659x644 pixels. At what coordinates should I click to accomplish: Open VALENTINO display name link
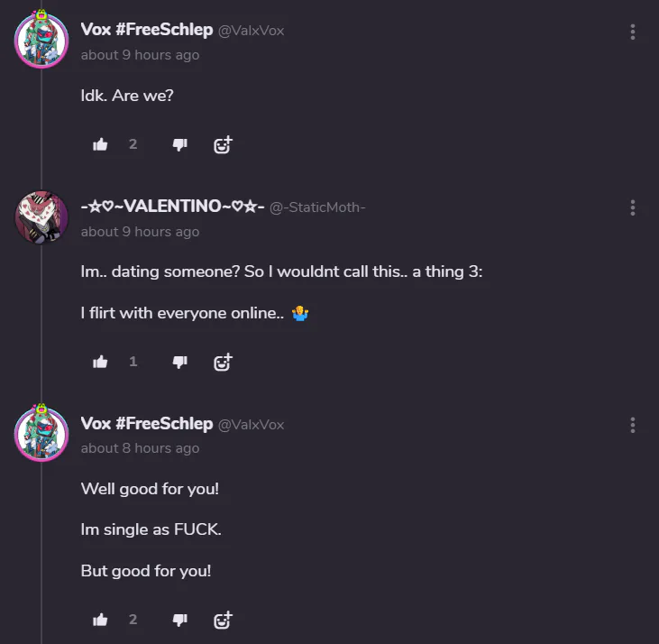[x=172, y=207]
